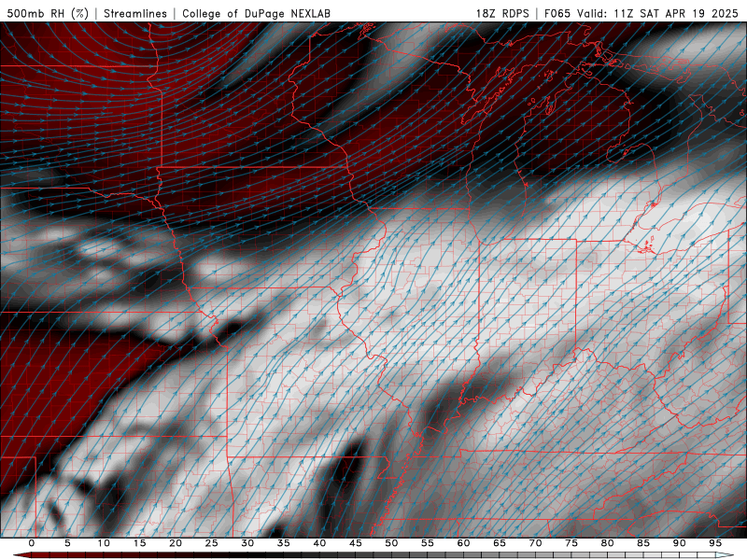Screen dimensions: 747x560
Task: Click the colorbar tick label '65'
Action: 500,543
